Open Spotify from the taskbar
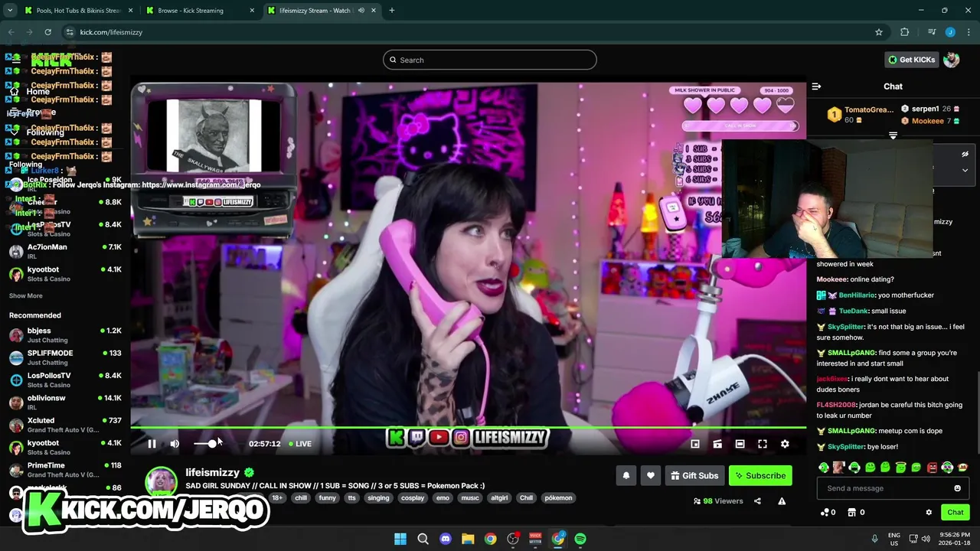The width and height of the screenshot is (980, 551). pyautogui.click(x=580, y=539)
